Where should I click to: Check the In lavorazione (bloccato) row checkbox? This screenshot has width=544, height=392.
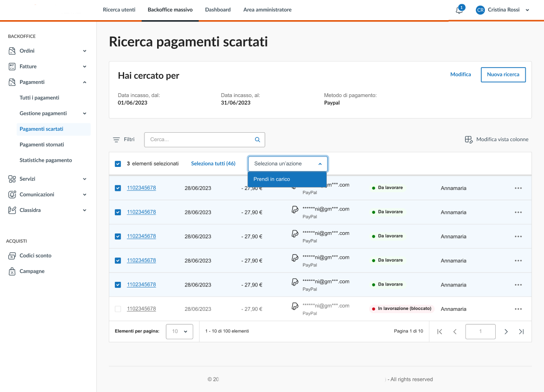[118, 309]
